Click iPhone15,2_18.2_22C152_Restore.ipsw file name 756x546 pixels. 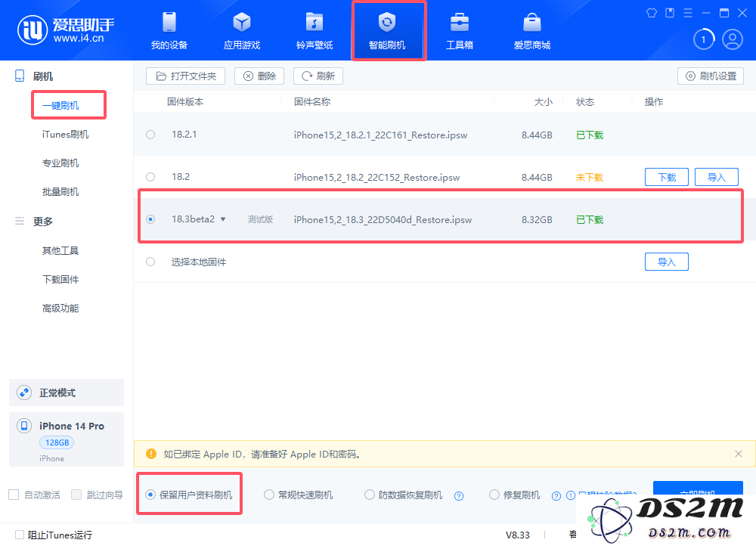376,178
